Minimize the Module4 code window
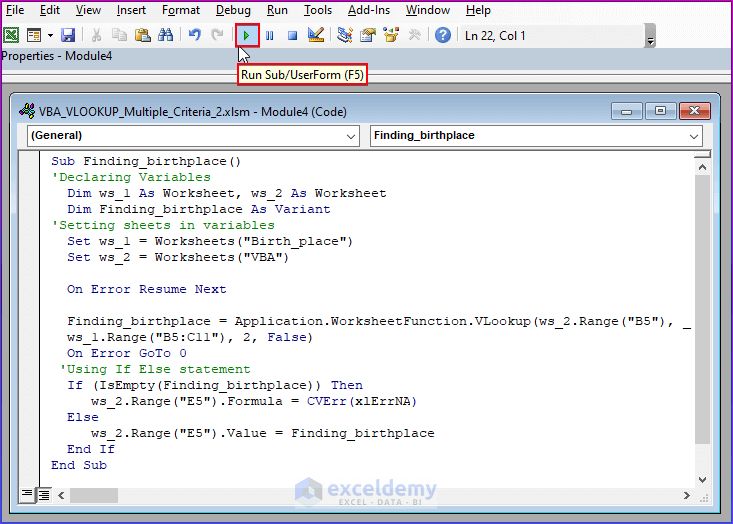 (x=626, y=111)
